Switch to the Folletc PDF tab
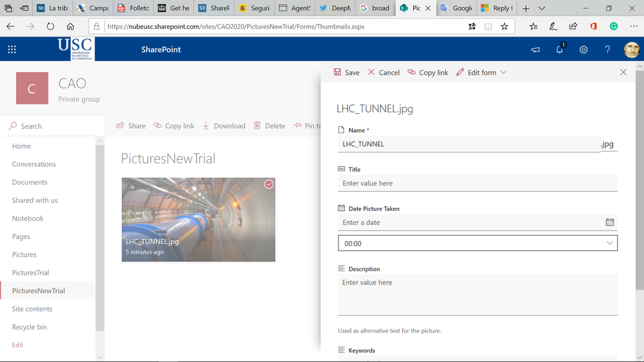This screenshot has height=362, width=644. [x=133, y=8]
